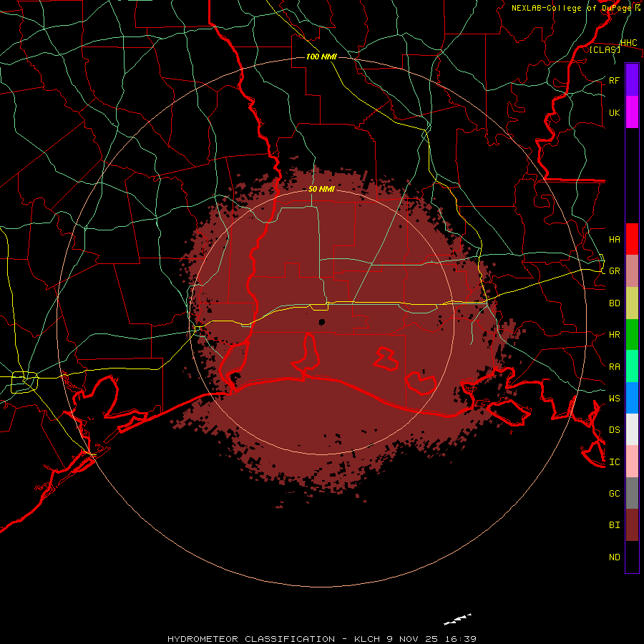The width and height of the screenshot is (644, 644).
Task: Click the light pink IC legend swatch
Action: pos(632,462)
